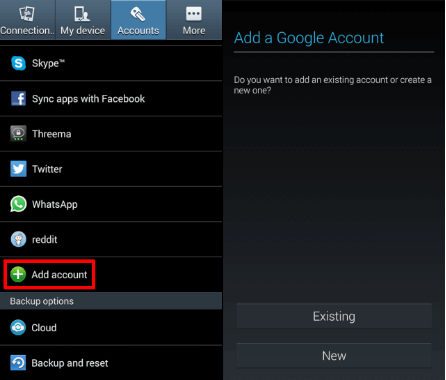
Task: Open the Skype account row text
Action: point(48,63)
